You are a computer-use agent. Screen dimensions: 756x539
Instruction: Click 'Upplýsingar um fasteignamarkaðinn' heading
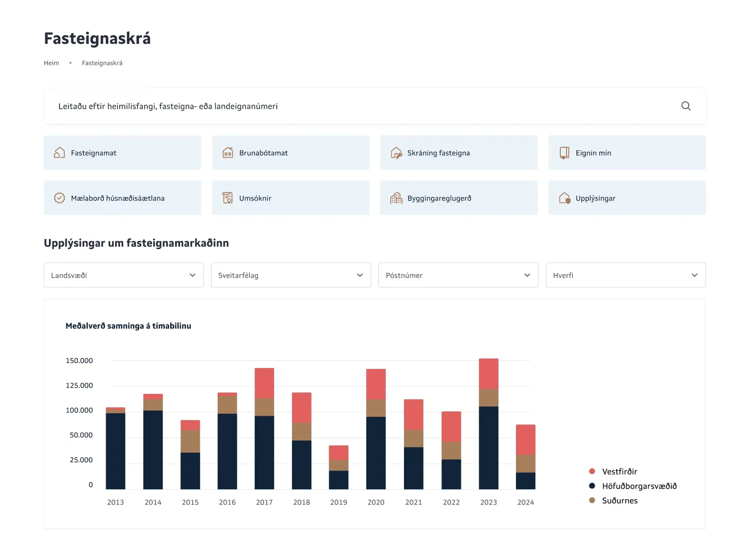pos(136,243)
